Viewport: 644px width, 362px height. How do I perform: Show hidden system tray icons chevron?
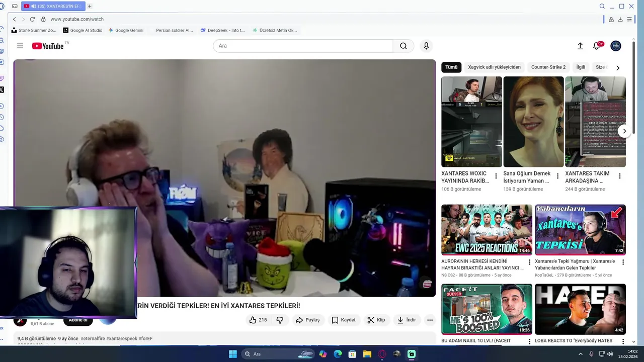click(x=580, y=354)
